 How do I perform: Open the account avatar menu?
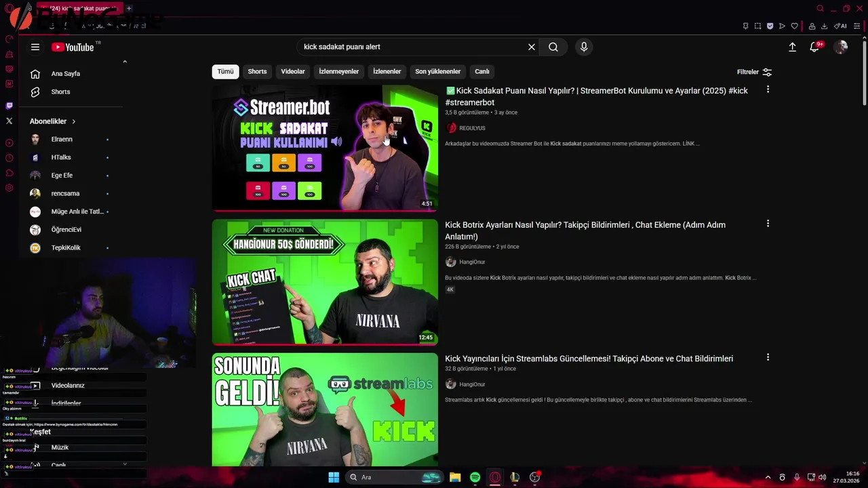[x=841, y=47]
